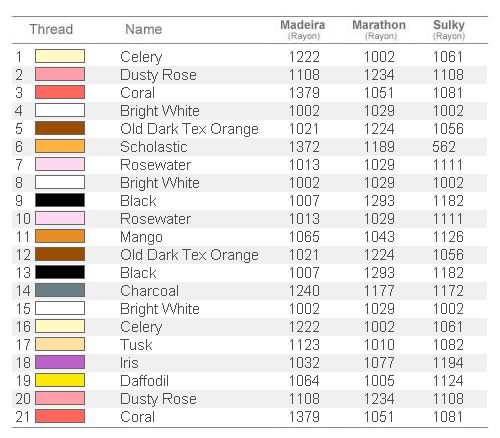Click the Name column header
This screenshot has width=500, height=438.
(144, 29)
